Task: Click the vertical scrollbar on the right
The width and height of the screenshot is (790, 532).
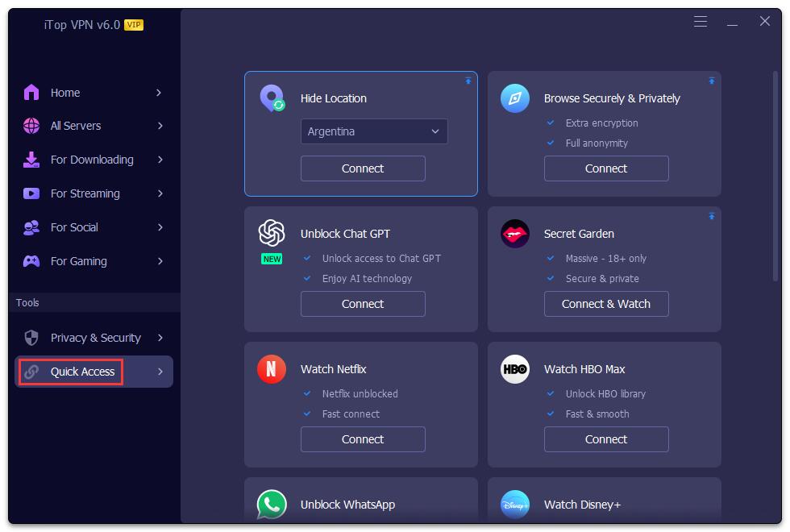Action: tap(775, 177)
